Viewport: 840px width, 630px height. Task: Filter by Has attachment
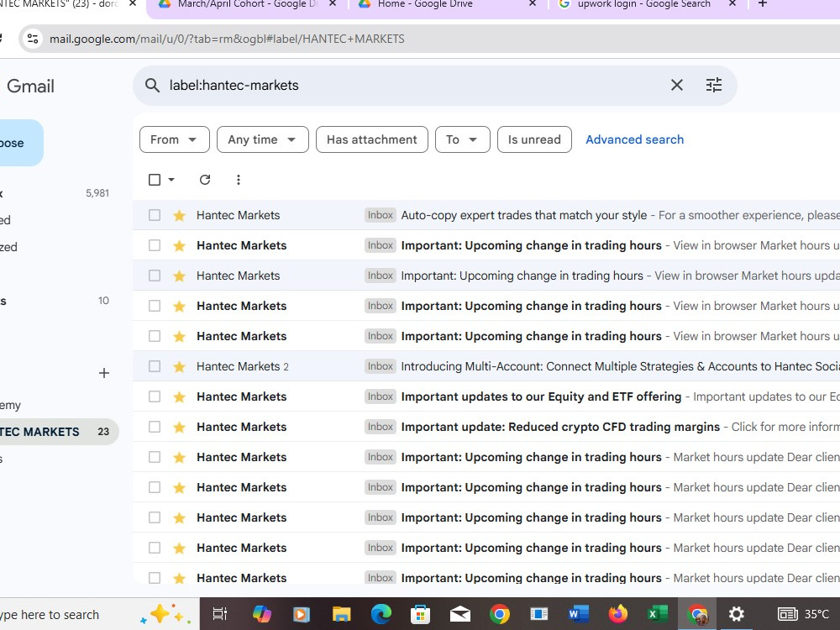(372, 139)
